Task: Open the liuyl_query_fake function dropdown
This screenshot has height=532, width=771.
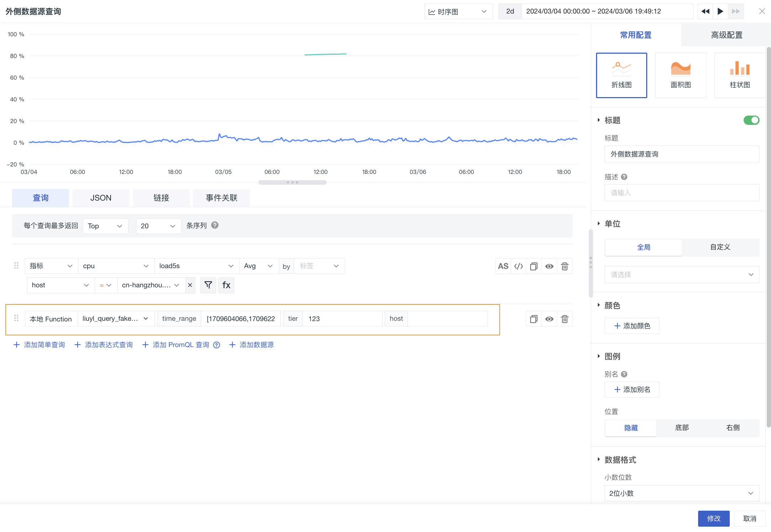Action: tap(116, 319)
